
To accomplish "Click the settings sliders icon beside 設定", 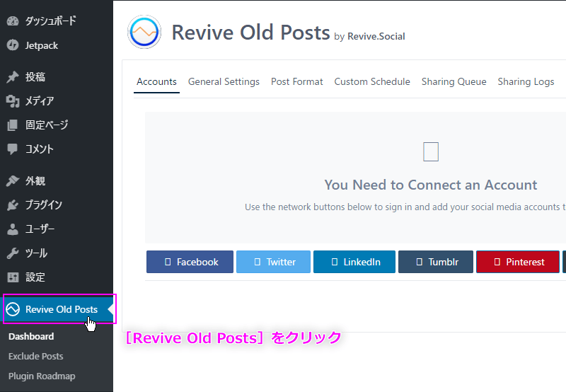I will 13,277.
